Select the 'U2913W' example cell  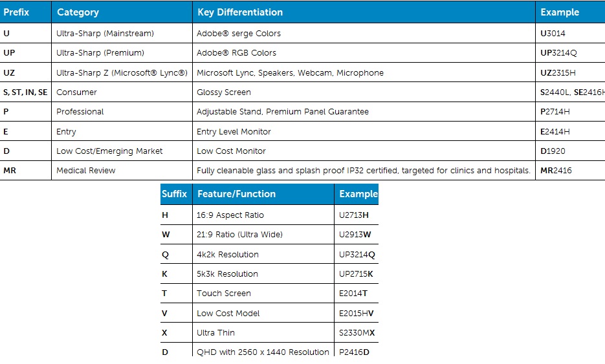(355, 235)
